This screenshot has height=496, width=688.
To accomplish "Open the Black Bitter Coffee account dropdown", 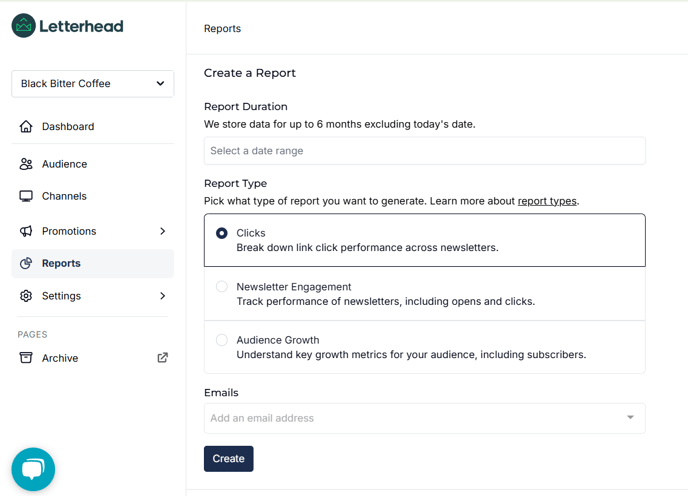I will point(93,83).
